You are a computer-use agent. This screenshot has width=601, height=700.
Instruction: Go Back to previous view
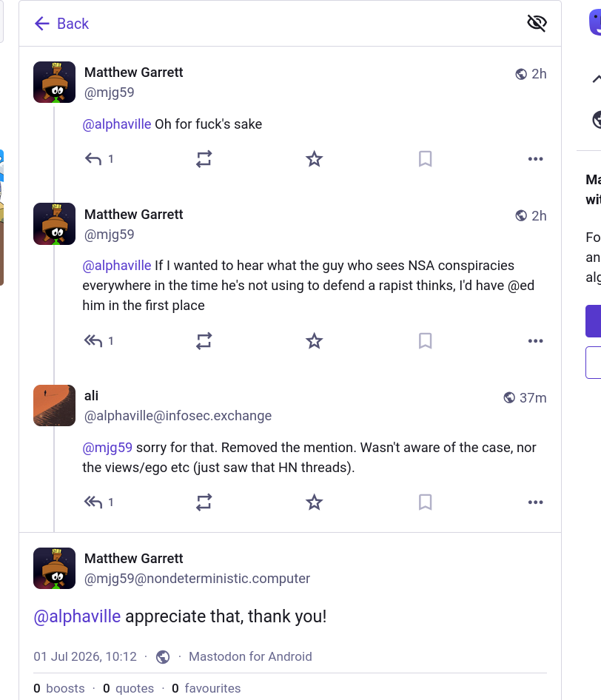click(x=61, y=23)
